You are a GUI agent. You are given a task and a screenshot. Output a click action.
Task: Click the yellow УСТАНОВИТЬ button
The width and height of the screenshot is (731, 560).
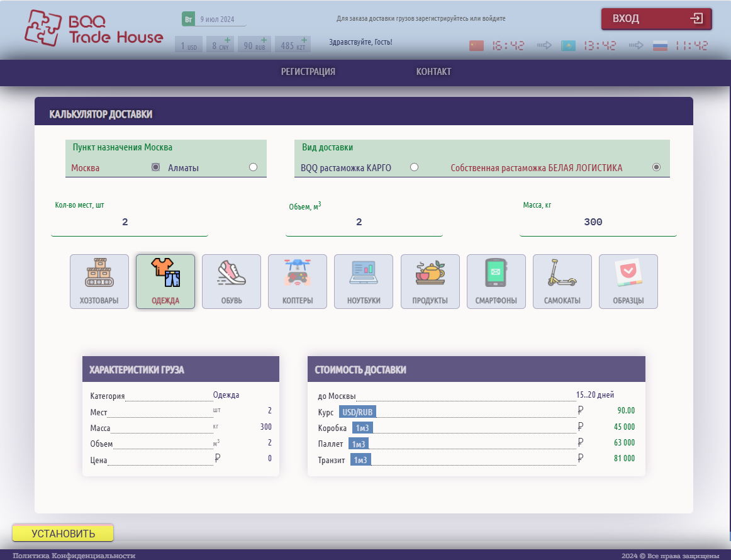coord(63,534)
